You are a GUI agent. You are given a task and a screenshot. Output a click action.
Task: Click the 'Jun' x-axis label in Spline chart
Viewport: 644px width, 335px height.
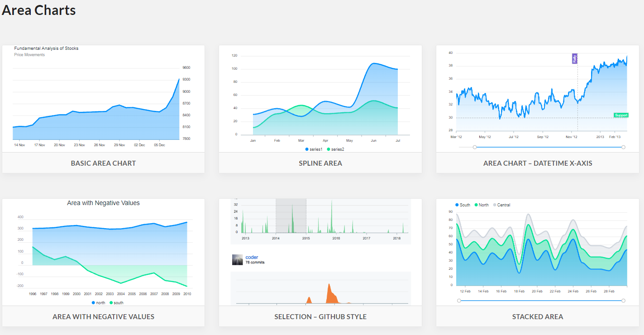click(373, 141)
